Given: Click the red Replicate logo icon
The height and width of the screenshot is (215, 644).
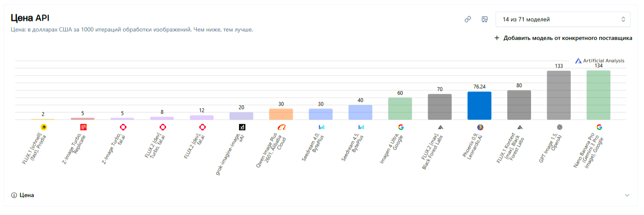Looking at the screenshot, I should click(83, 127).
